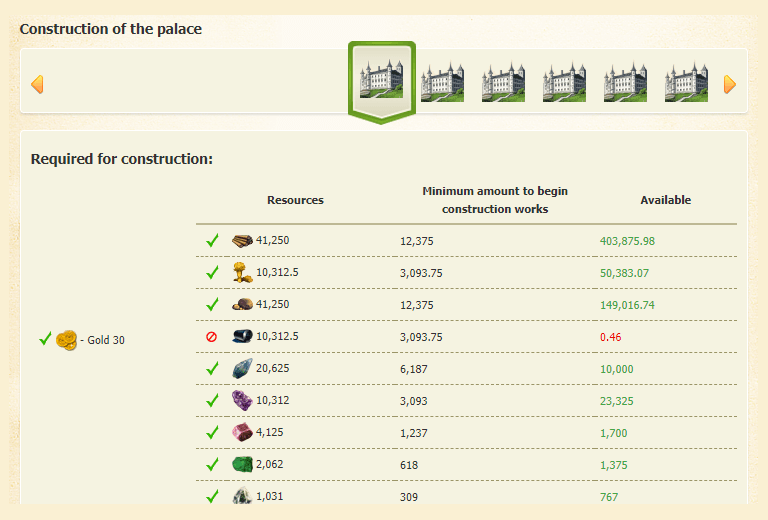Click the 1,031 resource amount

pos(270,496)
